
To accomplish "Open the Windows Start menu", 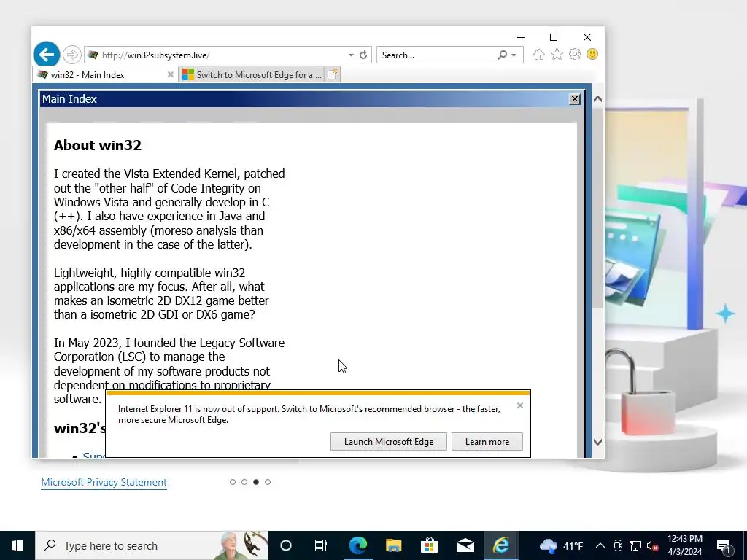I will tap(18, 545).
